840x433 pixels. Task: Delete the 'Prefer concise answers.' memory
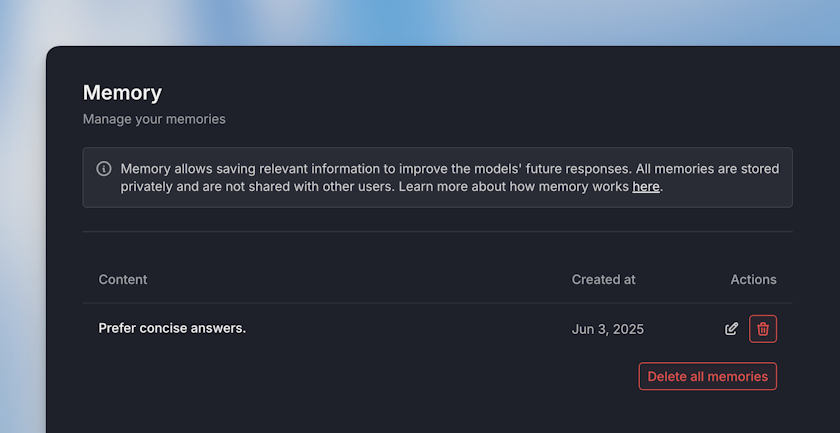point(763,329)
